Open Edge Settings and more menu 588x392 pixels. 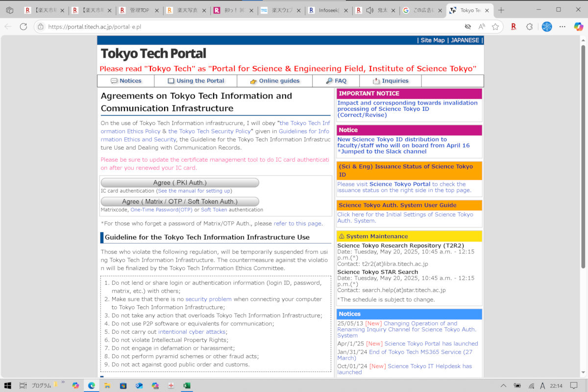pyautogui.click(x=563, y=26)
